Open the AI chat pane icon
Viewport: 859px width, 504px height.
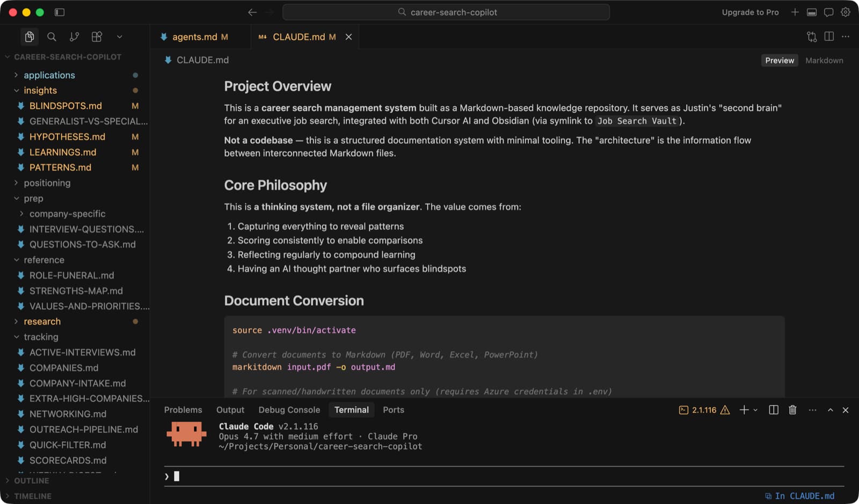[829, 12]
